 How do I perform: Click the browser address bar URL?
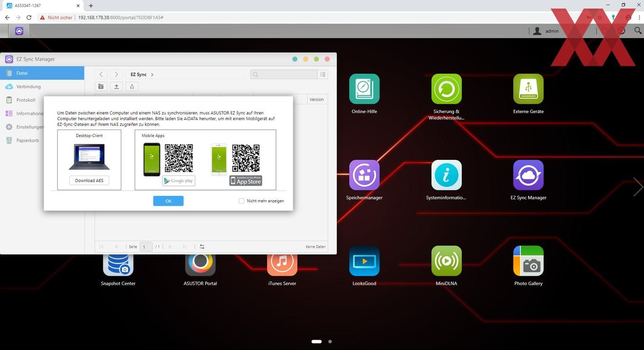point(121,17)
